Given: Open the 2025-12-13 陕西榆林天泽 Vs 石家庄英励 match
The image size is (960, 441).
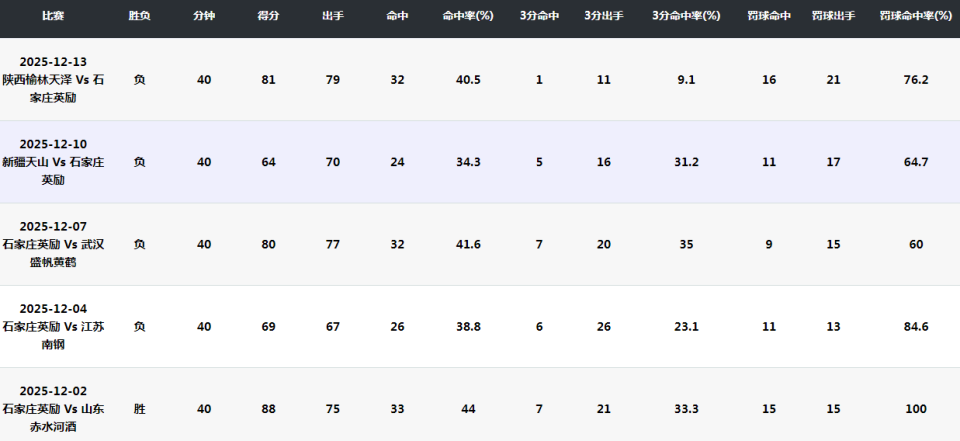Looking at the screenshot, I should 53,80.
